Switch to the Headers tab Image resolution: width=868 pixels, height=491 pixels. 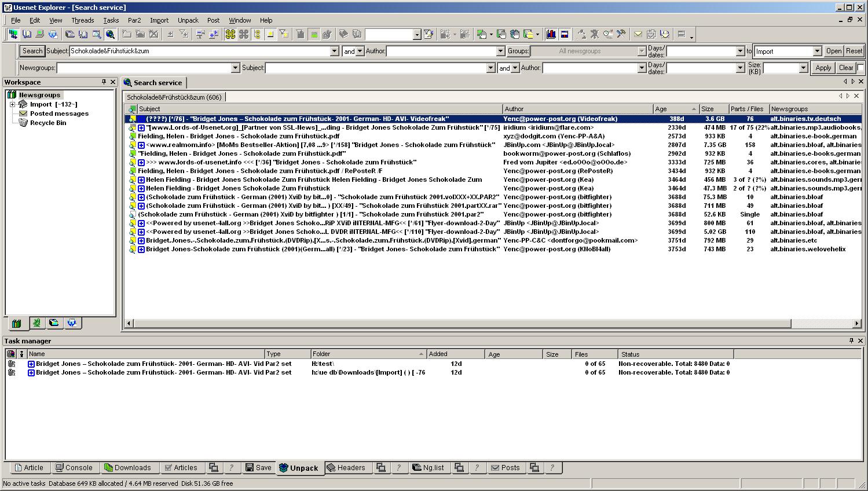(346, 468)
